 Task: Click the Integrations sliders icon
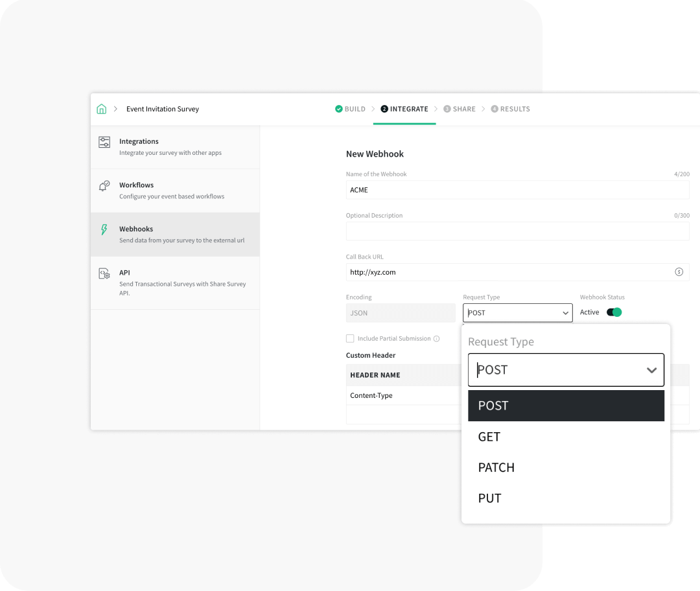pyautogui.click(x=104, y=142)
